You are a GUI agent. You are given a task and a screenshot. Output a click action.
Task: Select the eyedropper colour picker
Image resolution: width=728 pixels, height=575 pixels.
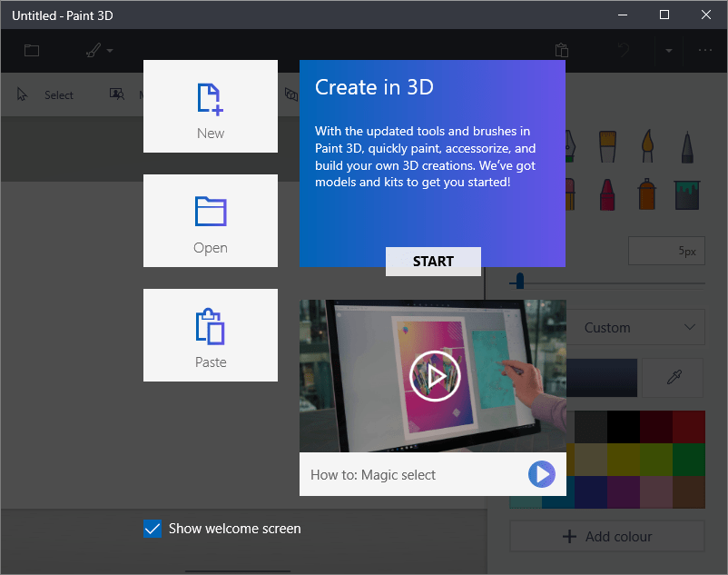click(674, 378)
